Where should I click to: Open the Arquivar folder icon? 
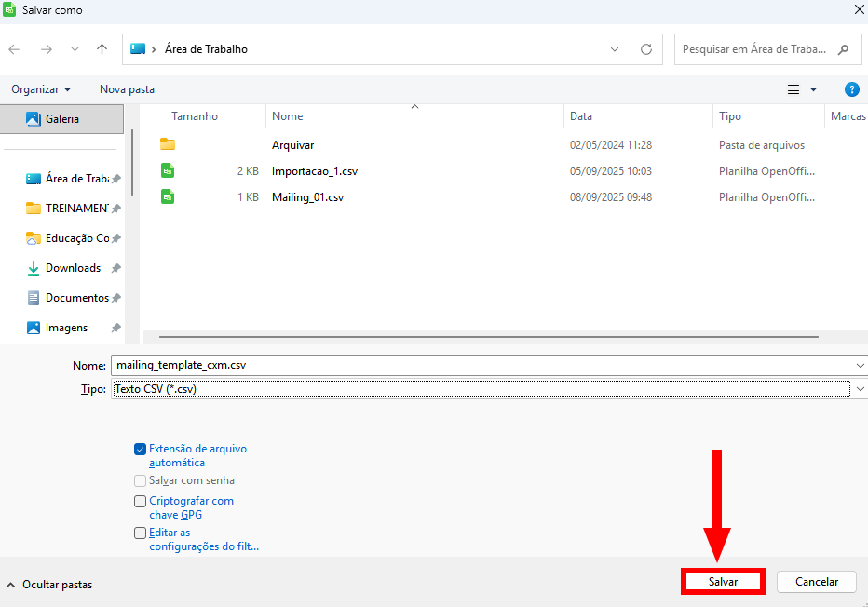[168, 145]
